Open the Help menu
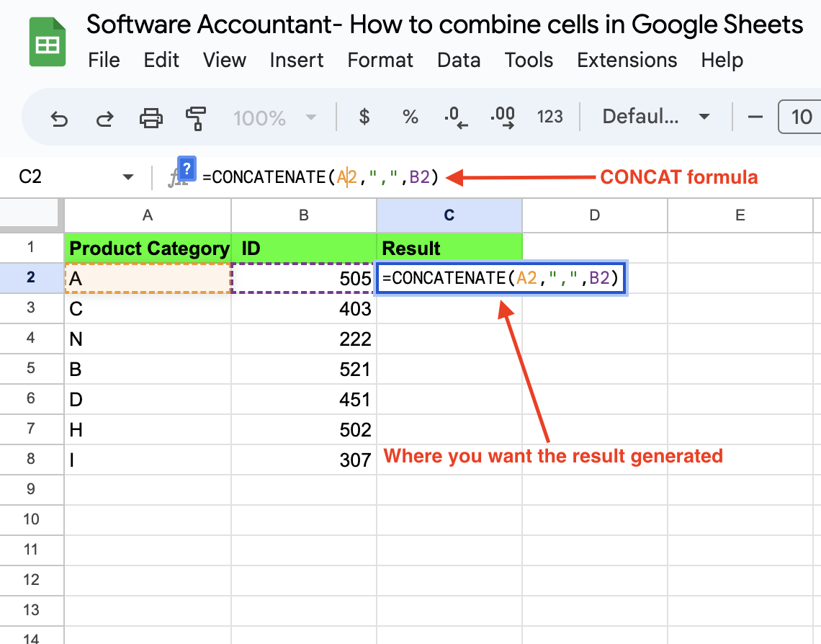The height and width of the screenshot is (644, 821). click(x=722, y=61)
